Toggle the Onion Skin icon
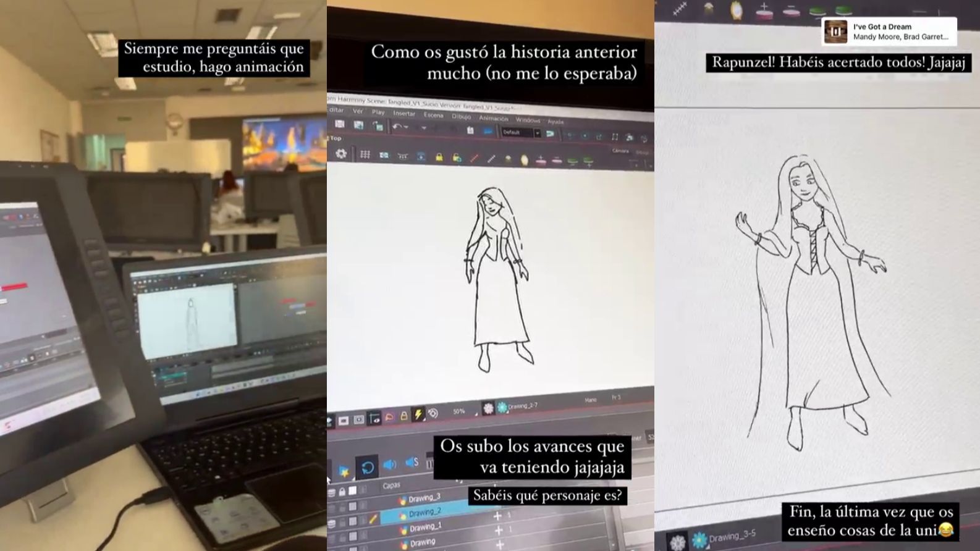This screenshot has height=551, width=980. [x=525, y=160]
